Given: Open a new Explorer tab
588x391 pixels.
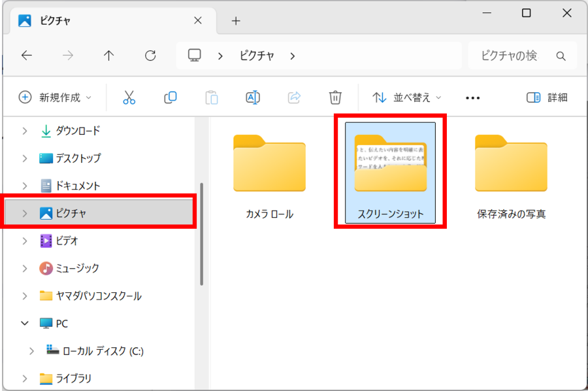Looking at the screenshot, I should (x=236, y=20).
